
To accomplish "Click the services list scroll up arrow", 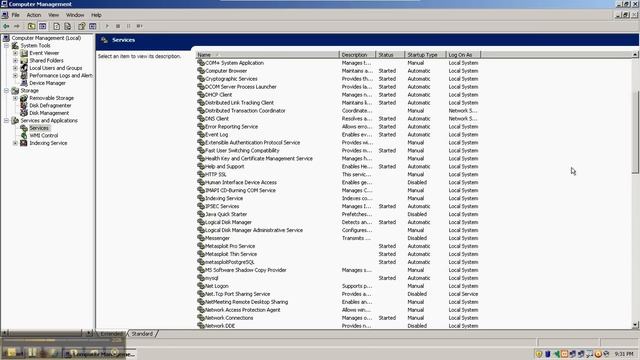I will (x=636, y=54).
